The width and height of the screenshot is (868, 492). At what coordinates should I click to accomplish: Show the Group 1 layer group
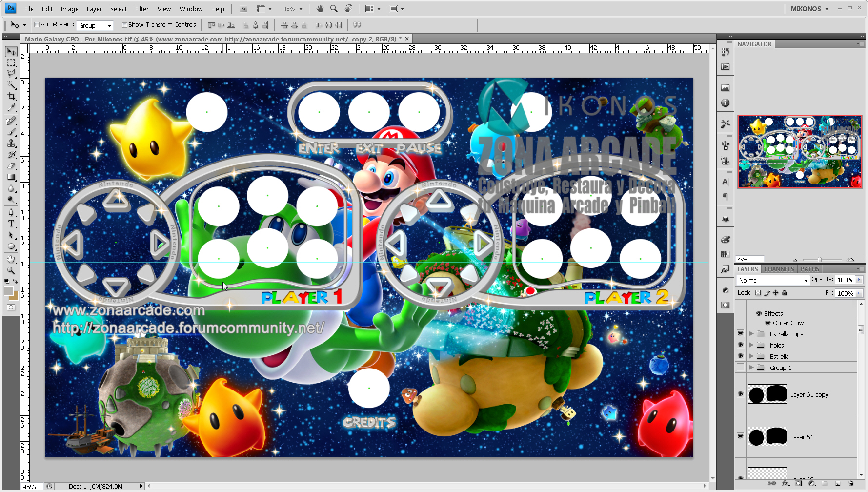point(740,367)
